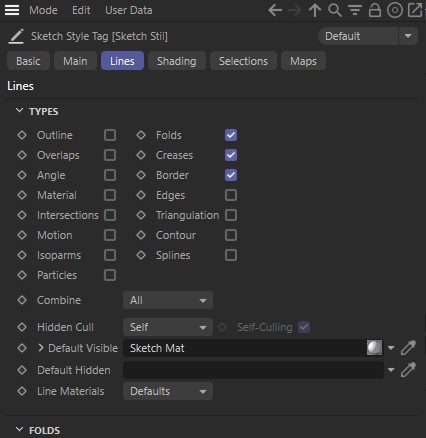426x438 pixels.
Task: Click the empty Default Hidden material field
Action: pyautogui.click(x=253, y=370)
